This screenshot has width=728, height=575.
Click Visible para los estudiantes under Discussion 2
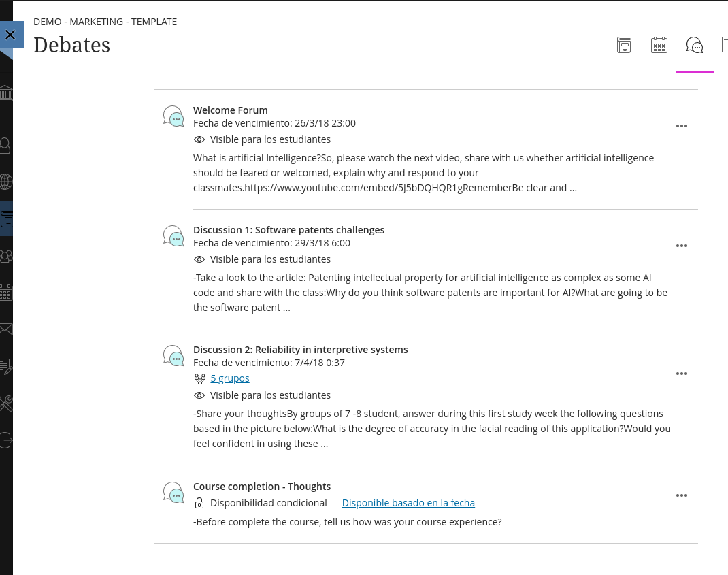(270, 396)
